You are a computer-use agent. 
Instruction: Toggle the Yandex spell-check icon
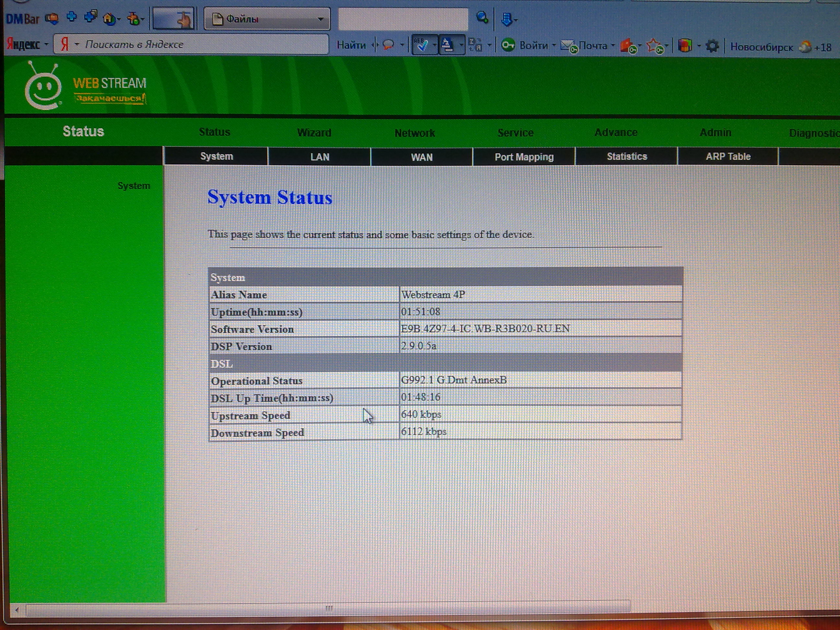(x=422, y=45)
